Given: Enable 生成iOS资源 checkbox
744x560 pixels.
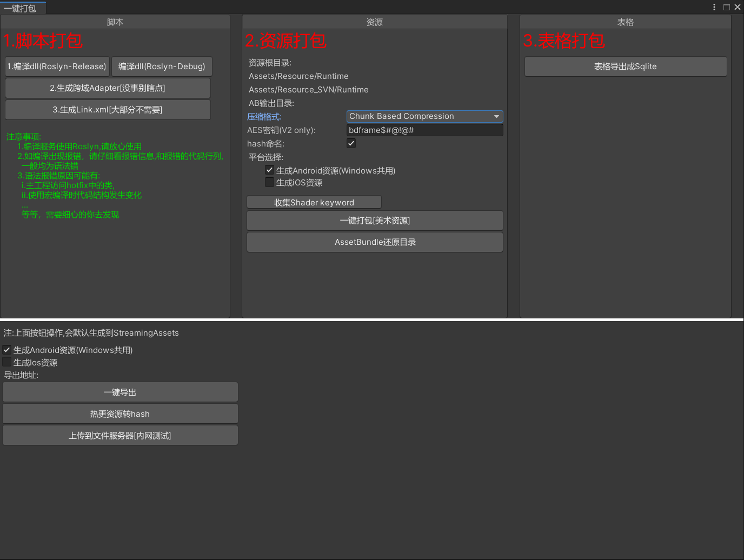Looking at the screenshot, I should pos(269,182).
